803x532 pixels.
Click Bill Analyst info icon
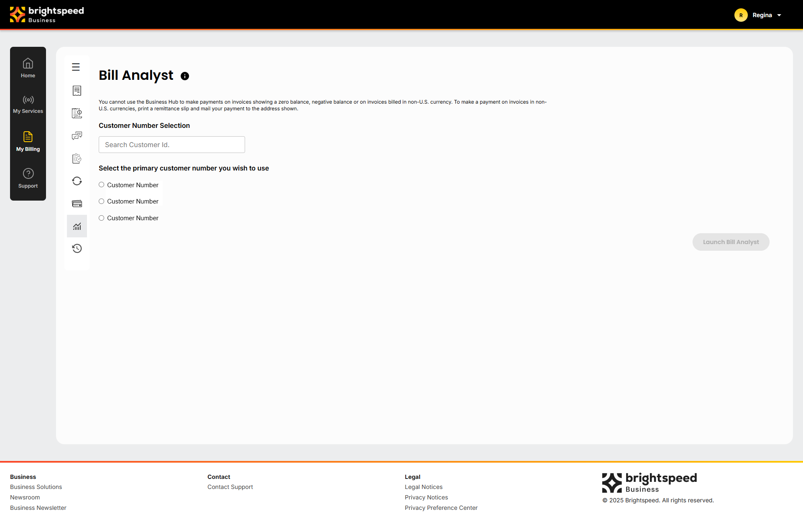(x=185, y=76)
